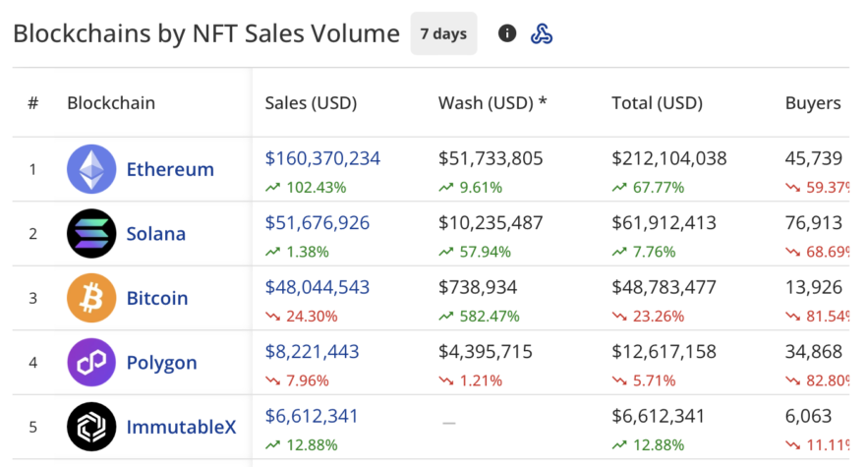The width and height of the screenshot is (868, 467).
Task: Click Solana buyers count 76,913
Action: [814, 223]
